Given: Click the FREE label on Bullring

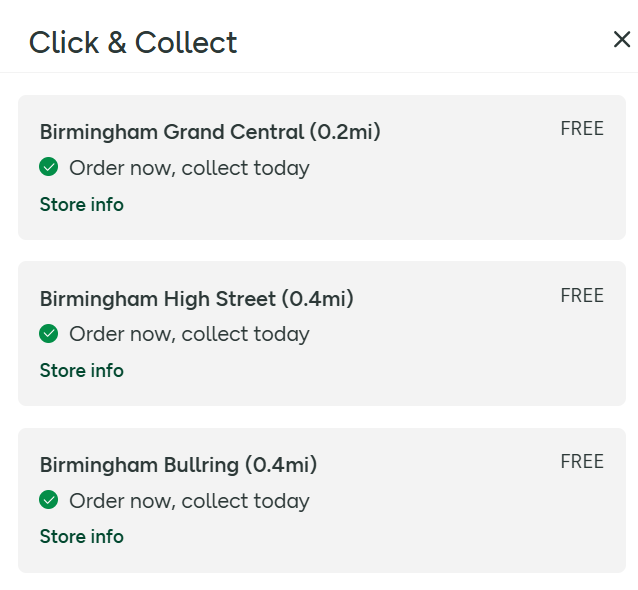Looking at the screenshot, I should 582,461.
